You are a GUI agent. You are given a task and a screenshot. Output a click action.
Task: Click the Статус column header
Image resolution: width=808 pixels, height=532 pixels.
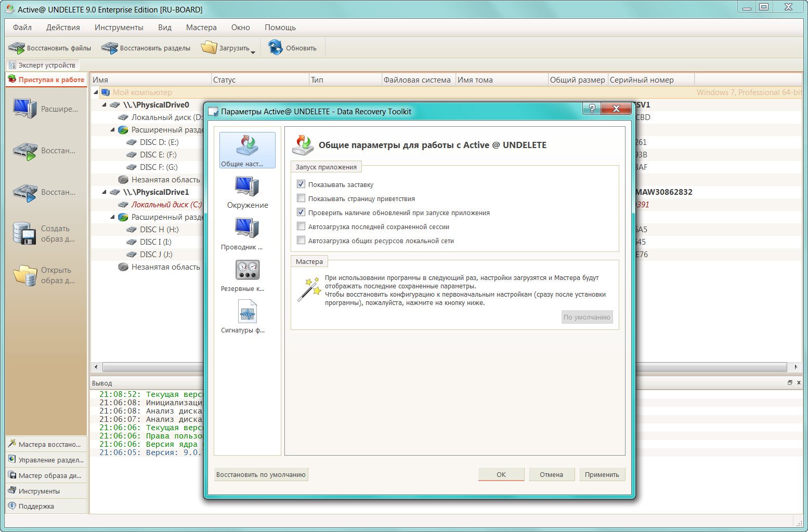tap(260, 79)
